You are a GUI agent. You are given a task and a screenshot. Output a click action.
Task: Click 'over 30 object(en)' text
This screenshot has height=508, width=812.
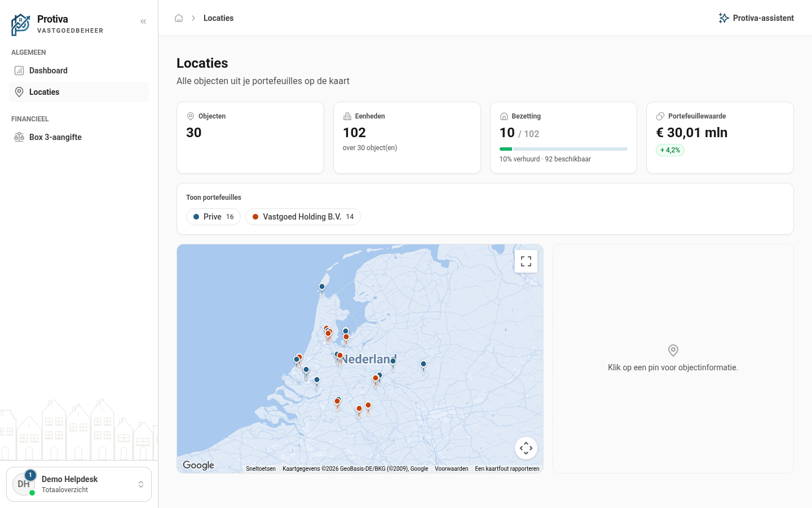[370, 148]
